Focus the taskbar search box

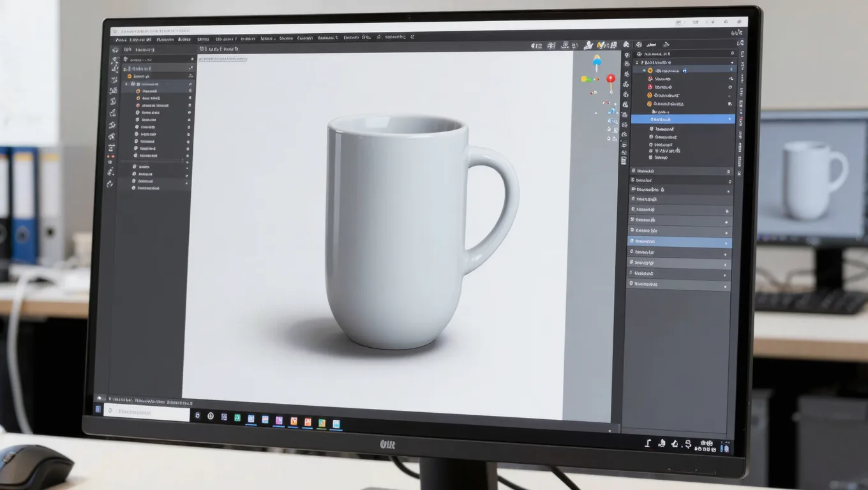147,413
